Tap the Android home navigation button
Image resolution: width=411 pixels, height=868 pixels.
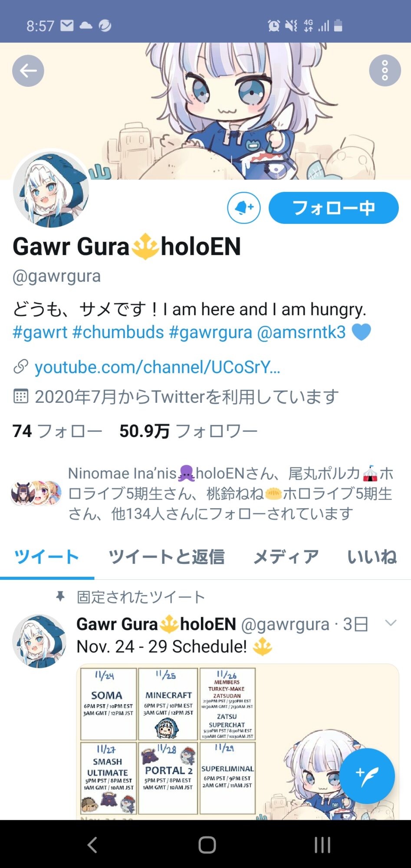[x=207, y=845]
